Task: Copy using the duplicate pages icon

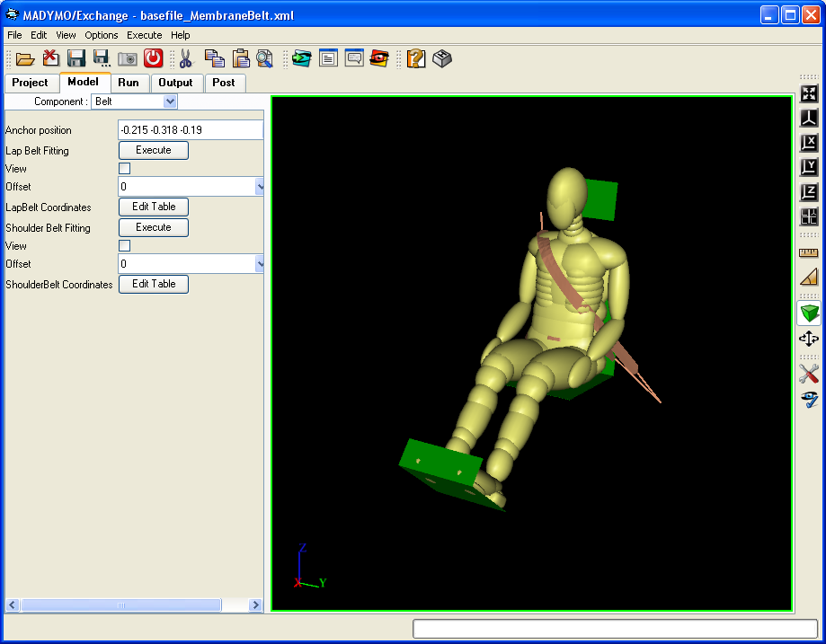Action: [215, 58]
